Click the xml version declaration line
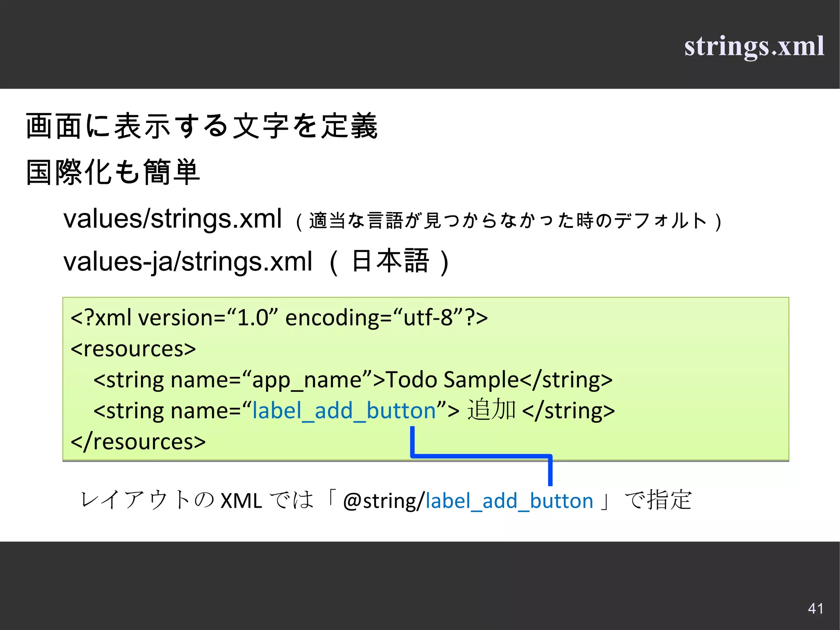Viewport: 840px width, 630px height. pos(279,318)
